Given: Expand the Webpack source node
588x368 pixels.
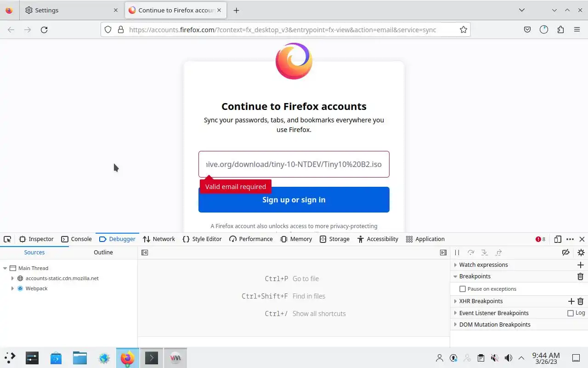Looking at the screenshot, I should coord(12,288).
